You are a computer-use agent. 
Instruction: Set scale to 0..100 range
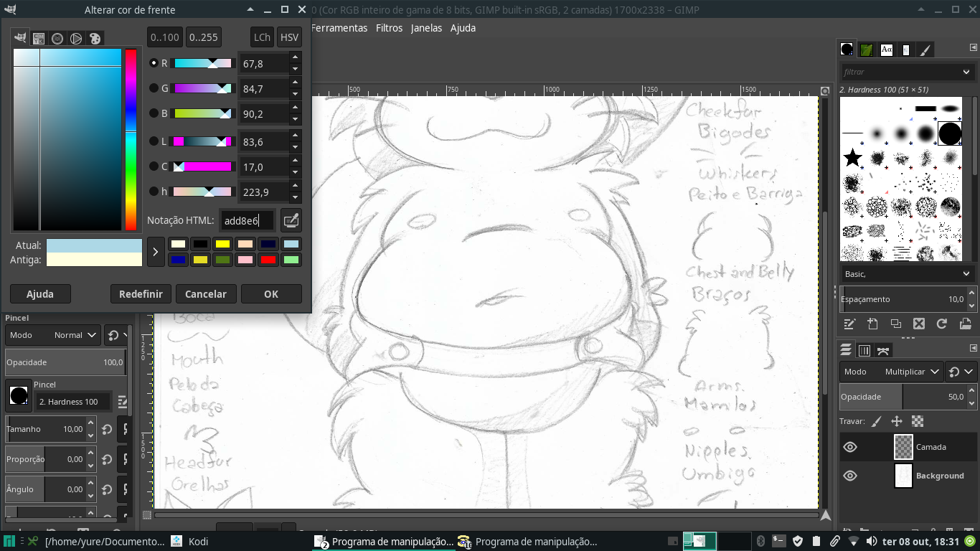(x=165, y=37)
